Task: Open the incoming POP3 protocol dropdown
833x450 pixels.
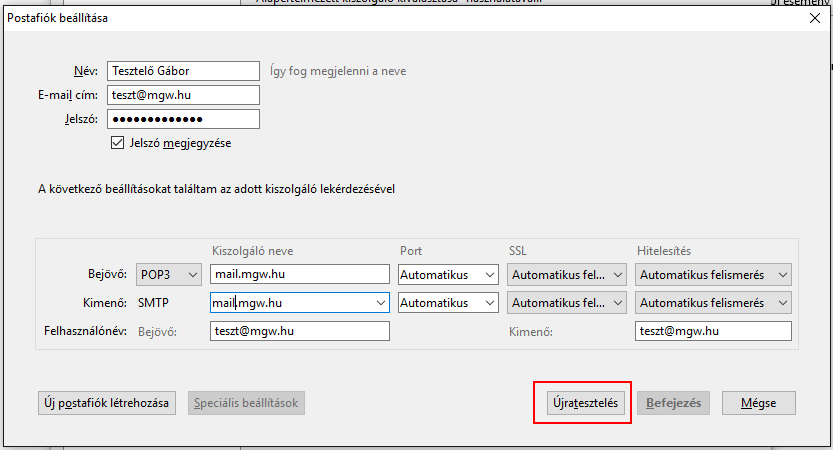Action: (168, 274)
